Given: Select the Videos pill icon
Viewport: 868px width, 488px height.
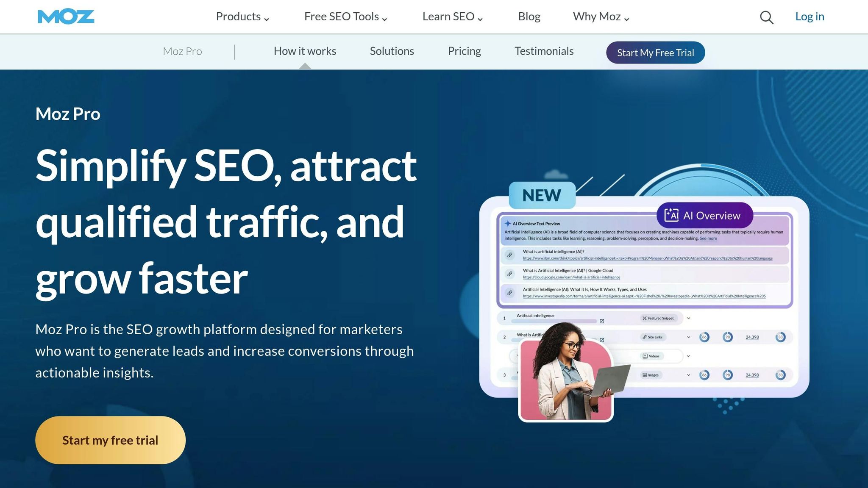Looking at the screenshot, I should click(645, 356).
